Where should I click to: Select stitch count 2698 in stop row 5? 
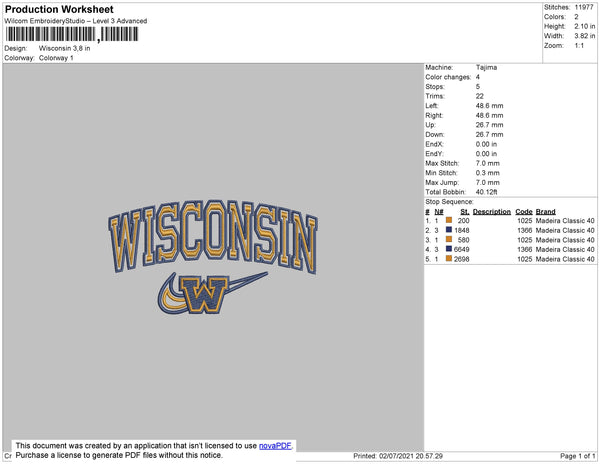pyautogui.click(x=462, y=259)
